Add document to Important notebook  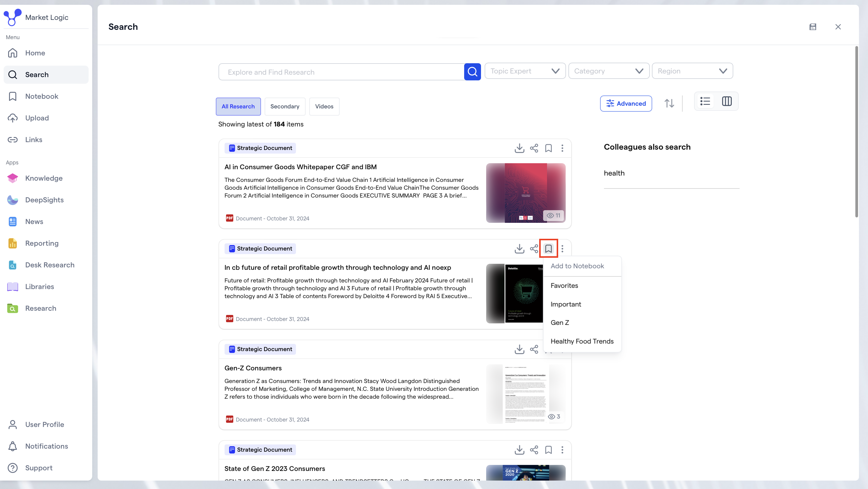pyautogui.click(x=582, y=304)
